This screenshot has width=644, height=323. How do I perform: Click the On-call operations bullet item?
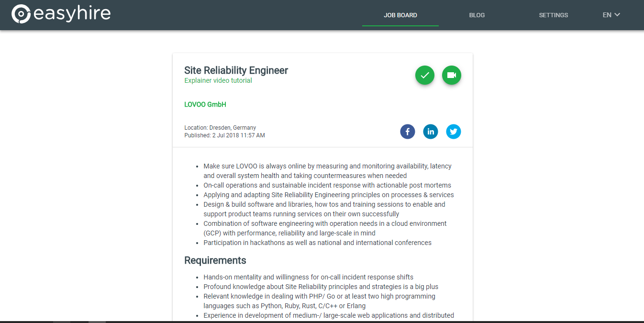click(327, 185)
